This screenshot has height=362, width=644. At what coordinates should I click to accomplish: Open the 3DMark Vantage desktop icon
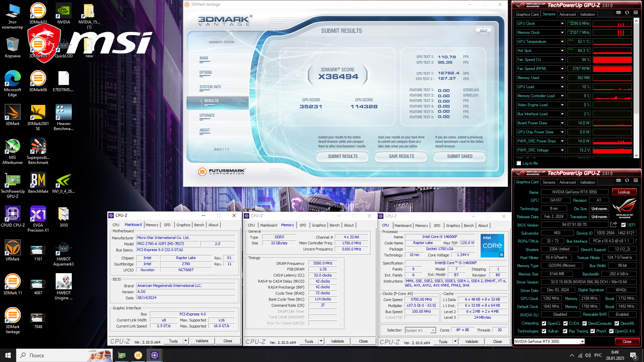[x=12, y=320]
